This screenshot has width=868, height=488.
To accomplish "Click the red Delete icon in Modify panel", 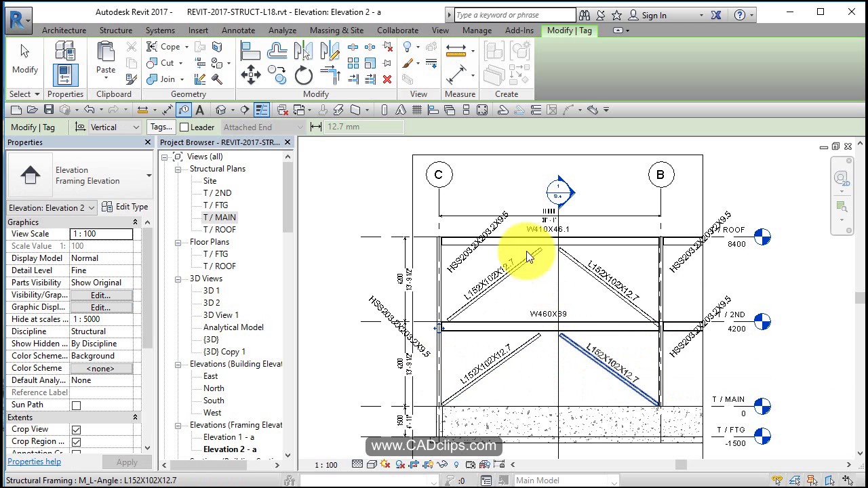I will pyautogui.click(x=387, y=79).
